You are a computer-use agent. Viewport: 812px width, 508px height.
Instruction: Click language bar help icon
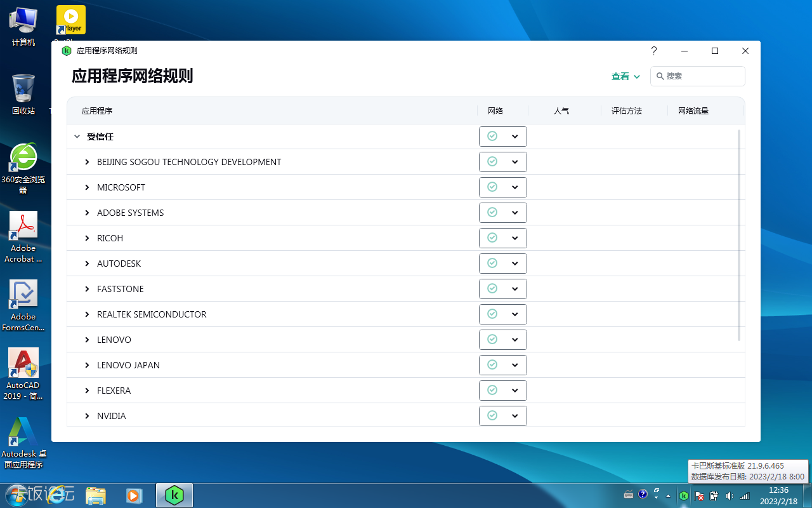[643, 494]
